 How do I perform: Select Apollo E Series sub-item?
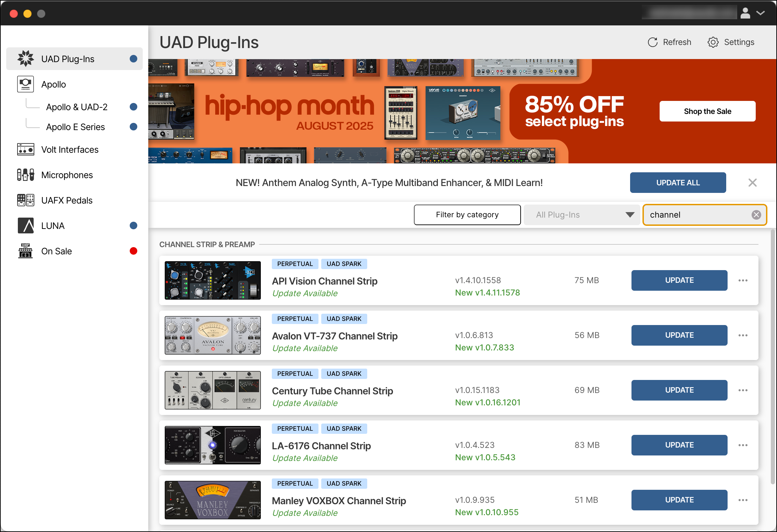pyautogui.click(x=76, y=127)
